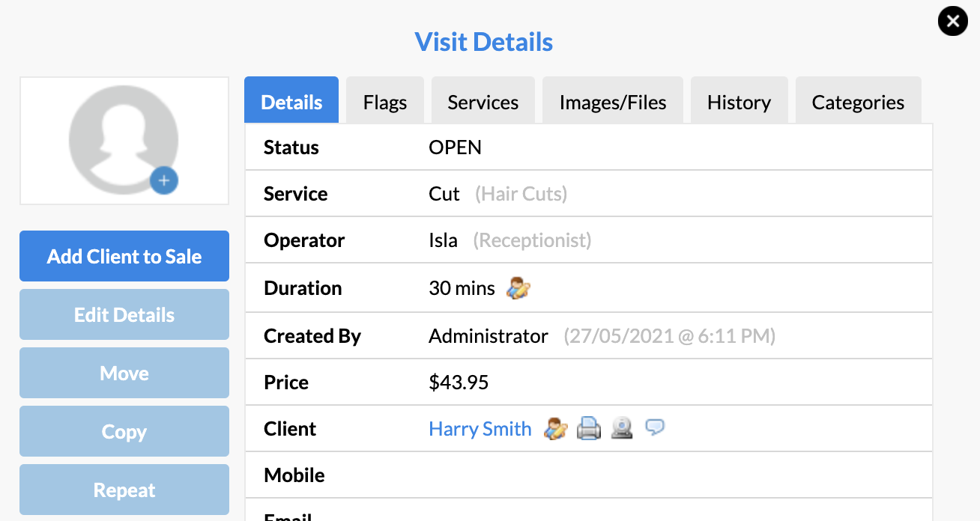The width and height of the screenshot is (980, 521).
Task: Return to the Details tab
Action: [x=291, y=101]
